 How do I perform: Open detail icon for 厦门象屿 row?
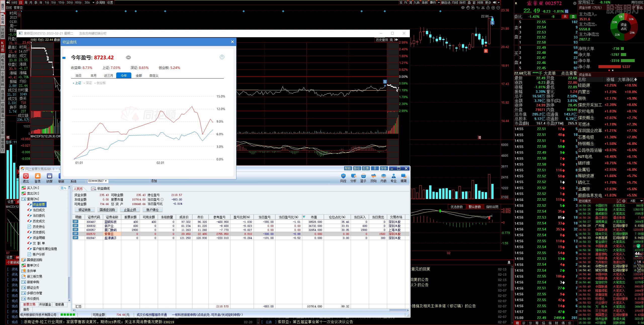tap(75, 230)
